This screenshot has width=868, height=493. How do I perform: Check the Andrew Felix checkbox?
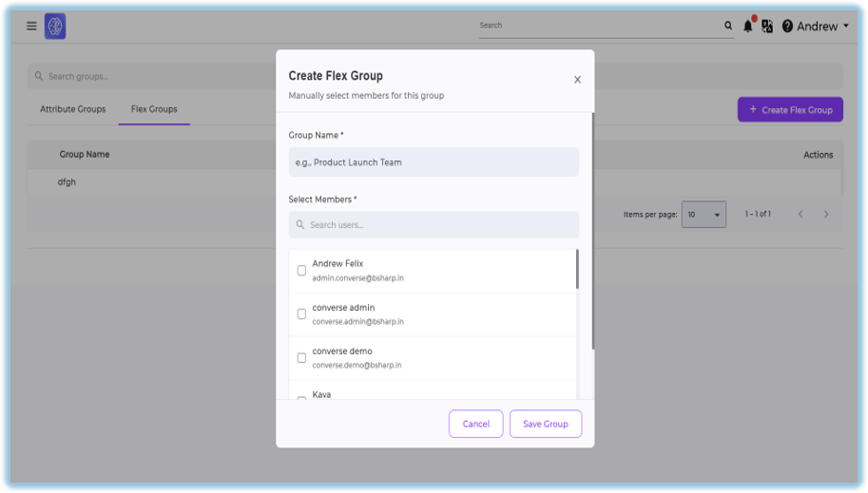[x=301, y=271]
